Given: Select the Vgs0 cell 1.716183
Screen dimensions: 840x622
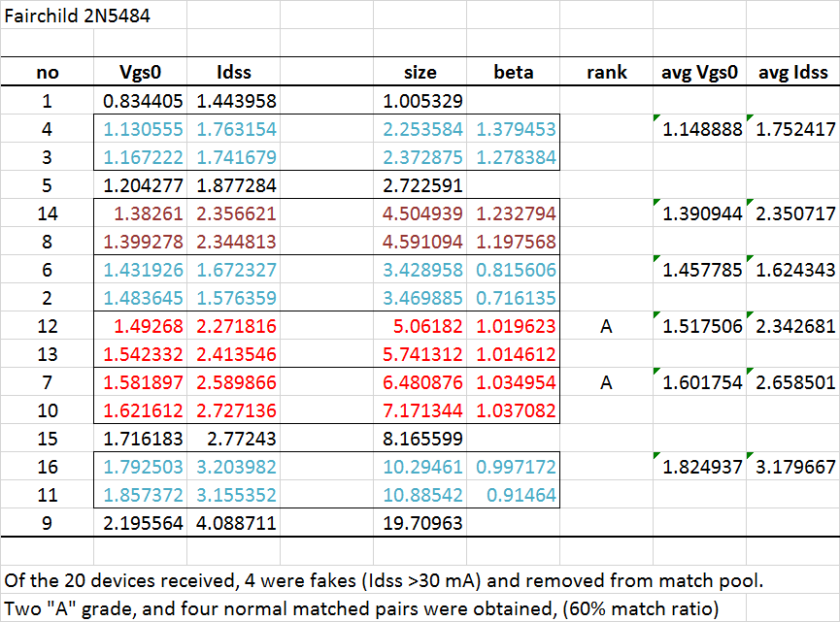Looking at the screenshot, I should (141, 439).
